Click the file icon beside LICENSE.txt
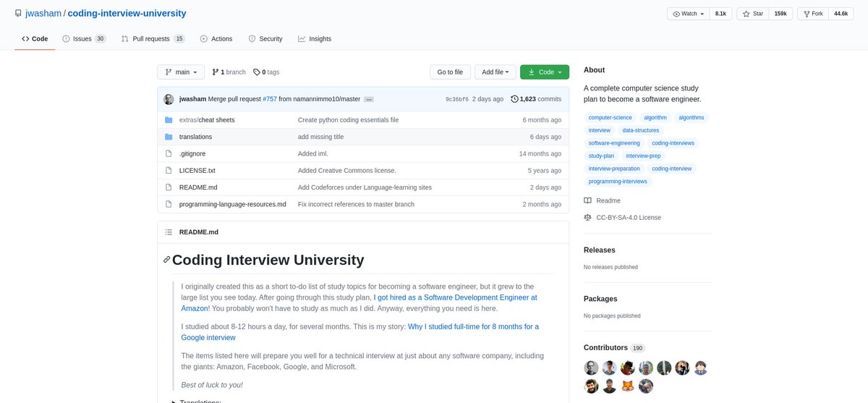 [x=169, y=170]
